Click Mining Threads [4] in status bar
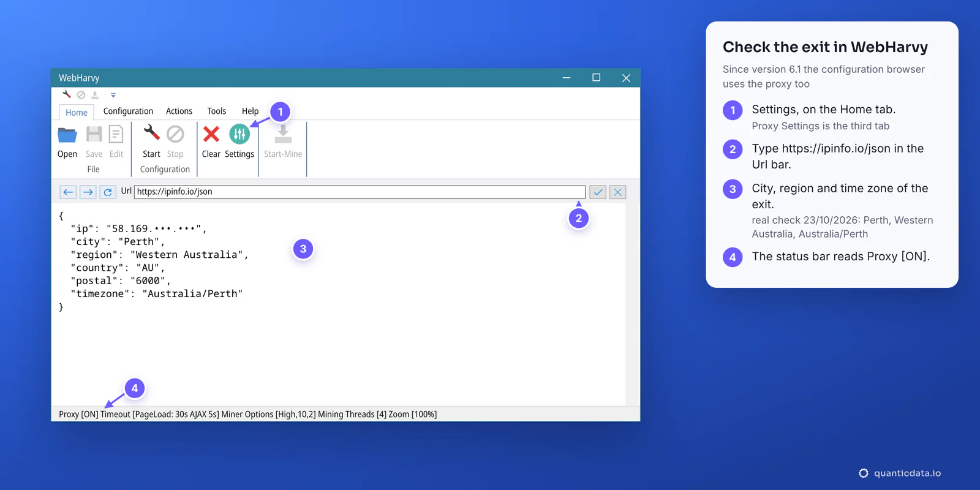 tap(352, 415)
